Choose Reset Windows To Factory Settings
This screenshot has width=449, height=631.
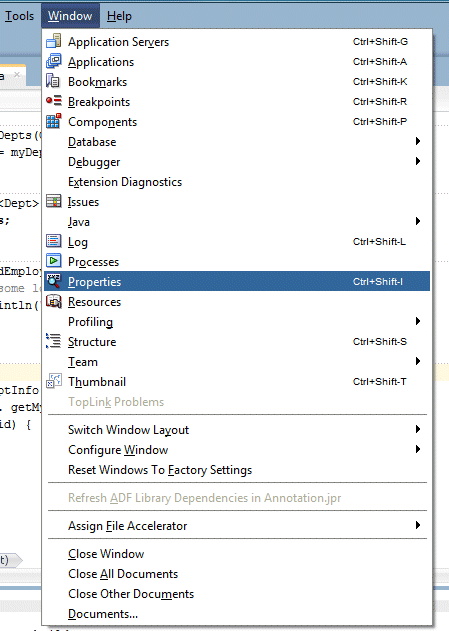click(160, 470)
